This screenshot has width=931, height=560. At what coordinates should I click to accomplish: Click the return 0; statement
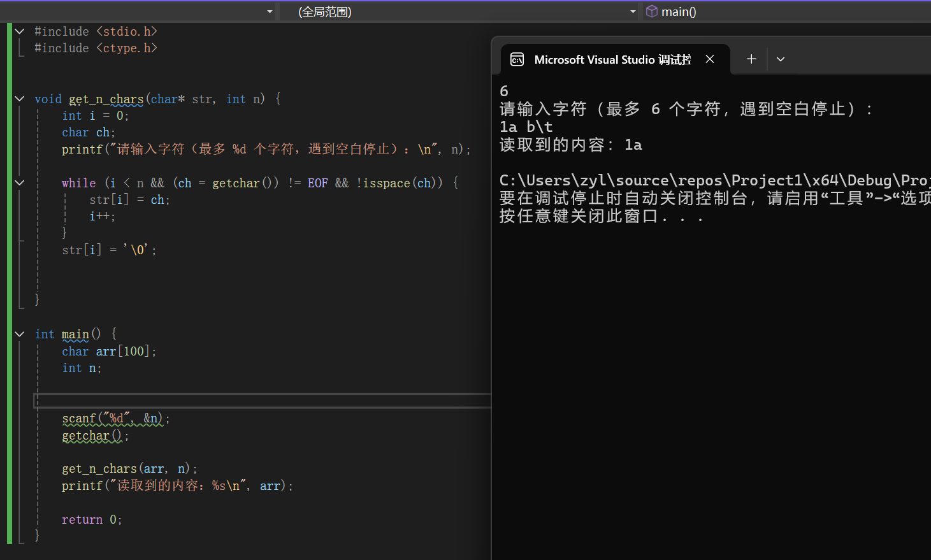point(92,519)
